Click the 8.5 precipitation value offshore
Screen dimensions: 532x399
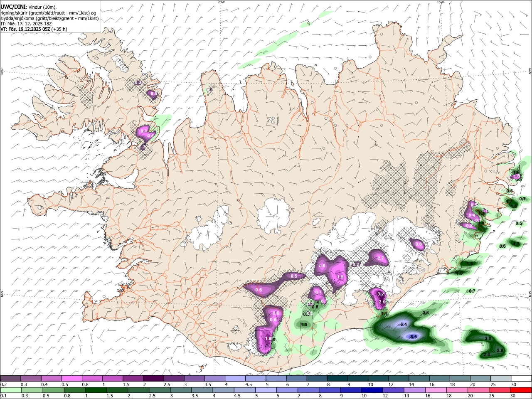click(414, 337)
